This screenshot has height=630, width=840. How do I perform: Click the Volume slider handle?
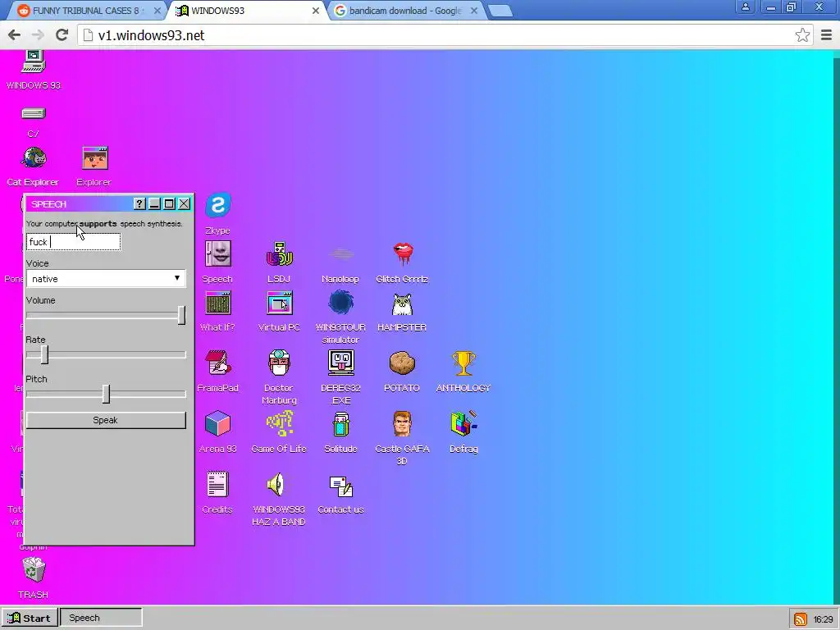181,315
